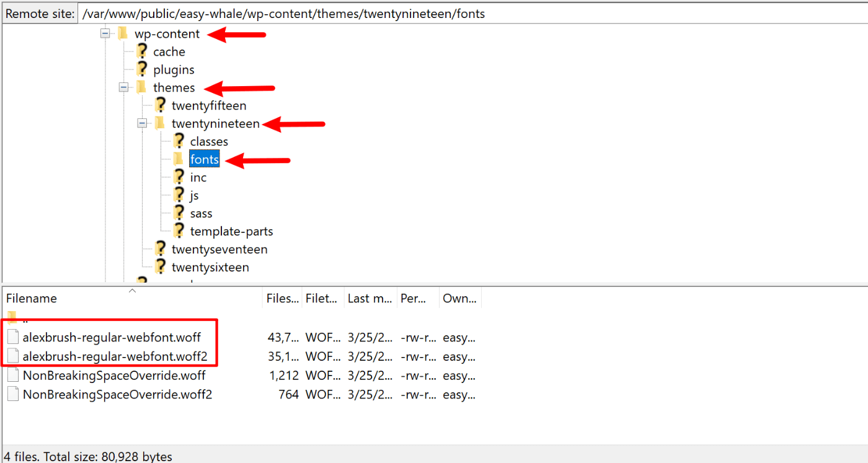Click the sass unknown-folder icon
This screenshot has height=463, width=868.
[x=179, y=213]
